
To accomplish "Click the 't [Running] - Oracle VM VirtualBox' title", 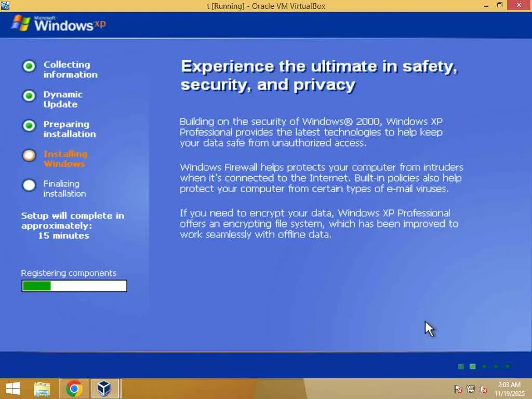I will click(266, 6).
